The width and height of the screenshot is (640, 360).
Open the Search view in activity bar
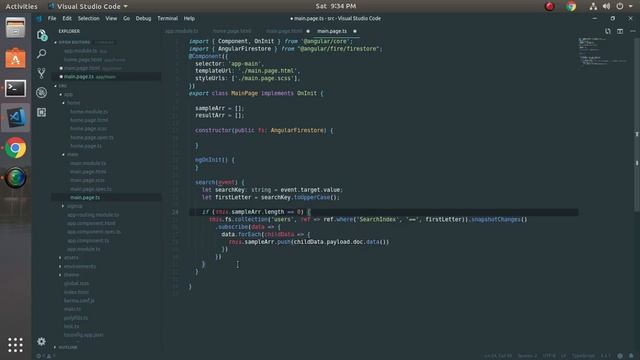pyautogui.click(x=42, y=53)
